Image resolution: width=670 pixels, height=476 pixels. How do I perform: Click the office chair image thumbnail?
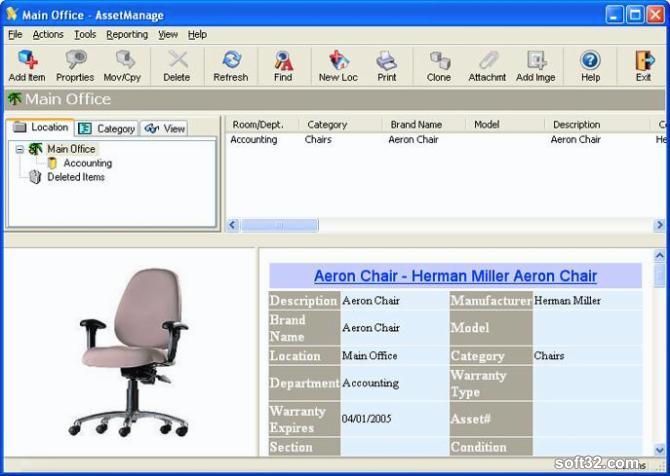tap(128, 352)
